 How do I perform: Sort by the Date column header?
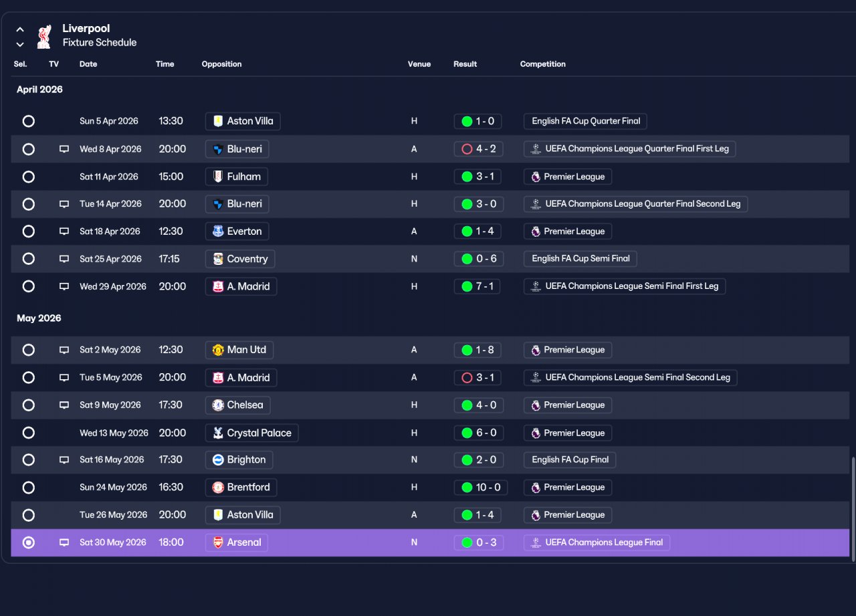click(88, 64)
